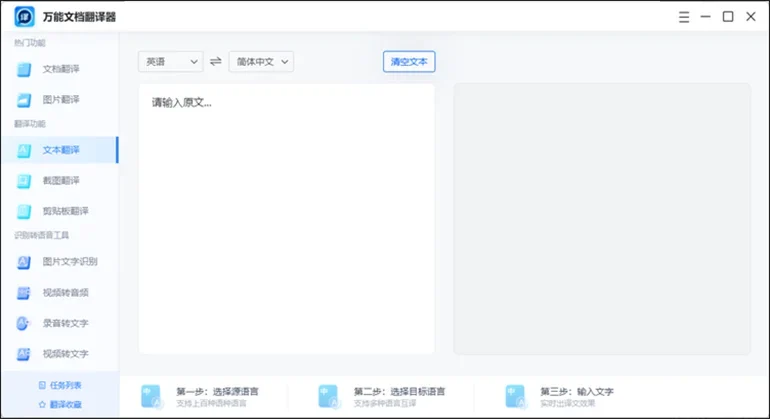The image size is (770, 419).
Task: Select 图片文字识别 in the sidebar
Action: [x=59, y=262]
